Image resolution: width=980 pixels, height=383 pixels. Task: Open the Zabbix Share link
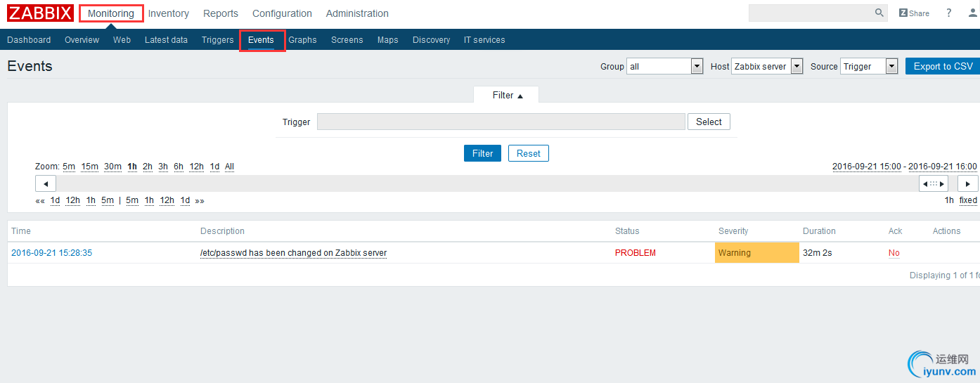(914, 13)
